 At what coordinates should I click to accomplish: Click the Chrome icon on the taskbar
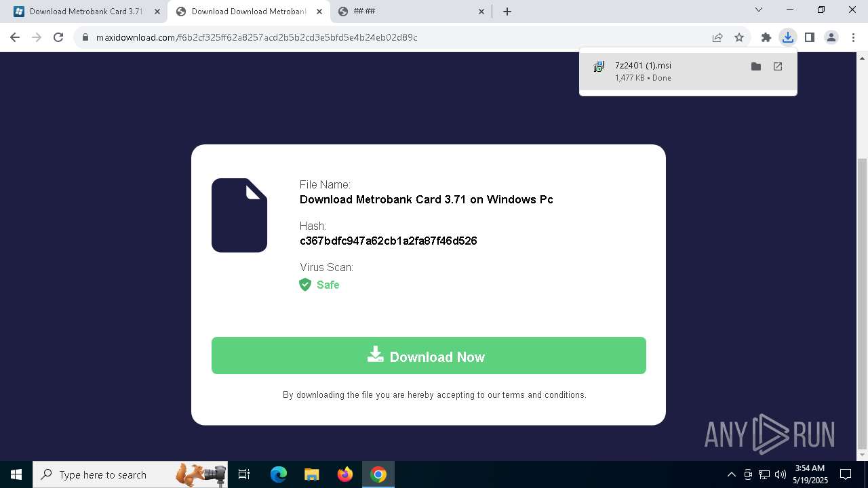pyautogui.click(x=378, y=474)
